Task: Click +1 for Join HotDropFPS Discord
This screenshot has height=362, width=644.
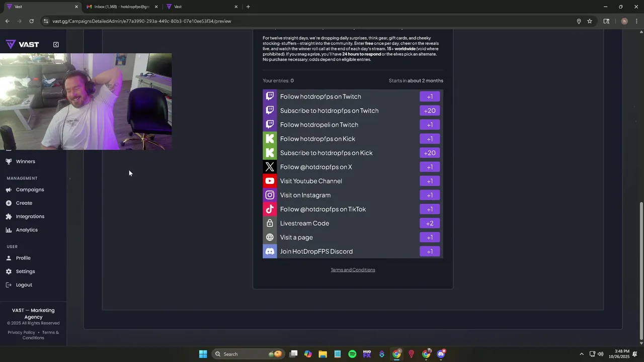Action: click(x=430, y=251)
